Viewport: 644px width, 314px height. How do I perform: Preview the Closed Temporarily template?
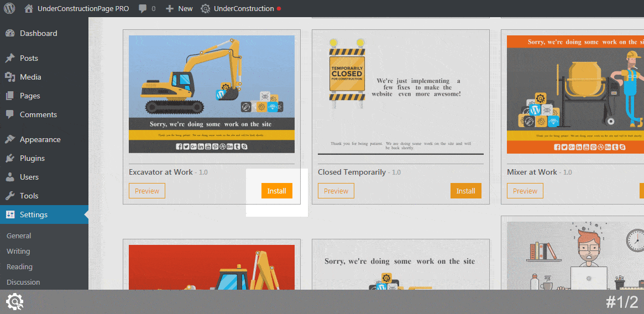click(x=336, y=191)
